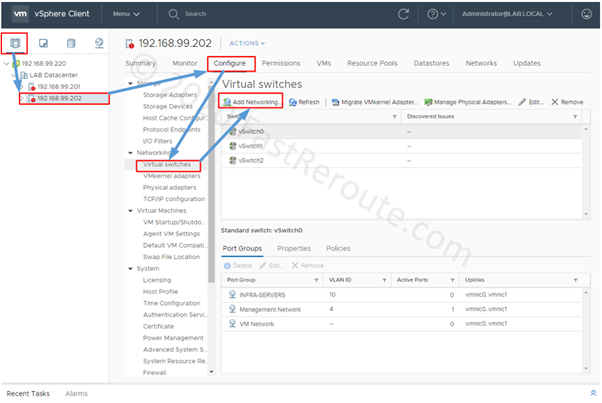The width and height of the screenshot is (602, 403).
Task: Click host icon next to 192.168.99.202 title
Action: pyautogui.click(x=130, y=44)
